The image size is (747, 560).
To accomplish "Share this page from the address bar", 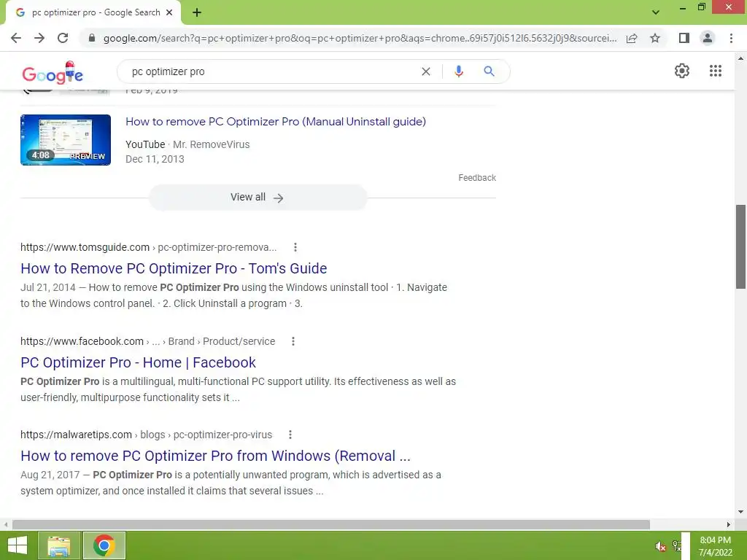I will pos(632,38).
